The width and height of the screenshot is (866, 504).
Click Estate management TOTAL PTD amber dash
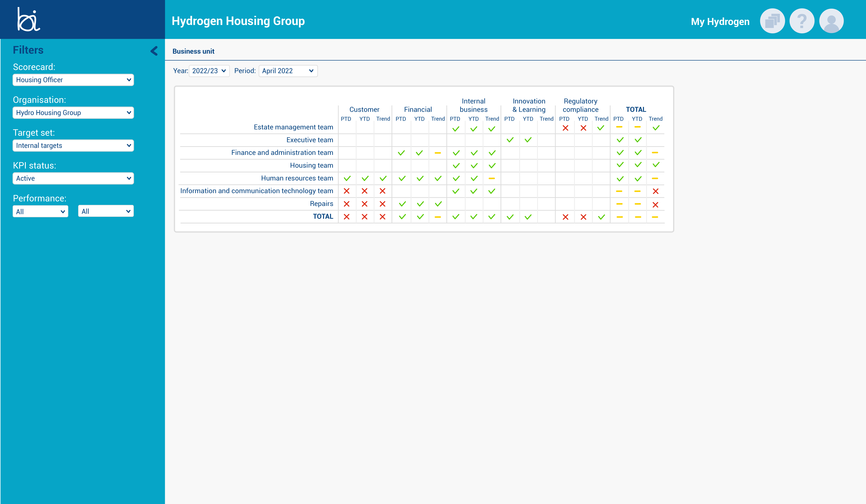point(619,127)
